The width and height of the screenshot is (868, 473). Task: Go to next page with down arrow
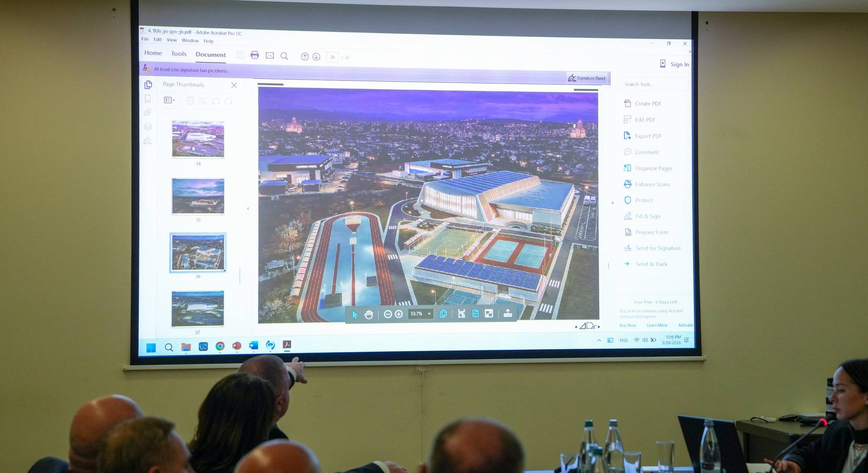coord(316,56)
